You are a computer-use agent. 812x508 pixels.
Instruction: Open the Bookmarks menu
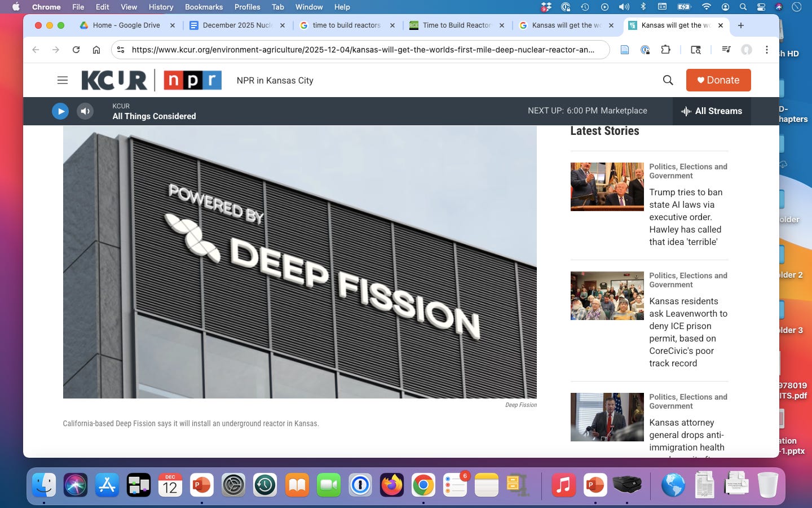[x=204, y=7]
